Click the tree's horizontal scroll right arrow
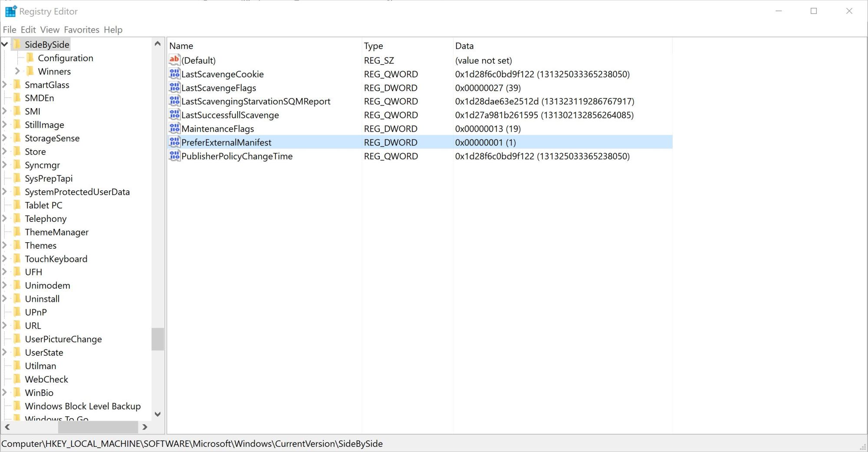The height and width of the screenshot is (452, 868). (x=145, y=427)
